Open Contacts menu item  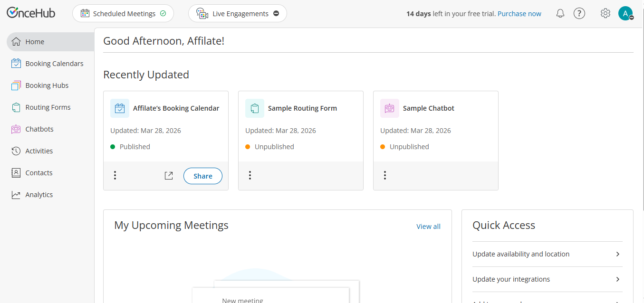point(50,173)
